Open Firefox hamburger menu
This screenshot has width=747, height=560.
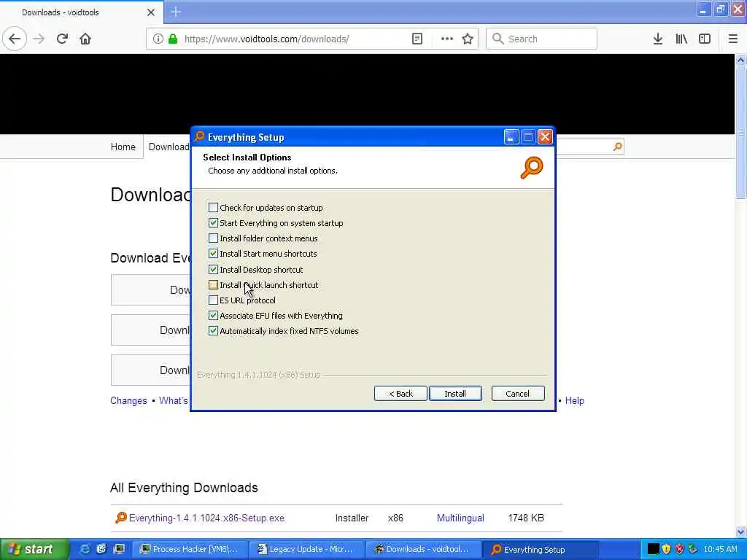(x=733, y=39)
